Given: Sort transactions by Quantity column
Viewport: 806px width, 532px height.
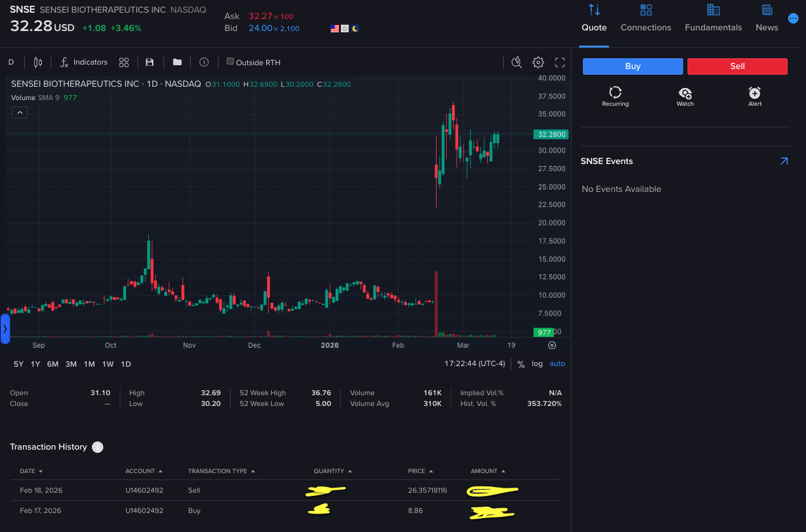Looking at the screenshot, I should [x=333, y=471].
